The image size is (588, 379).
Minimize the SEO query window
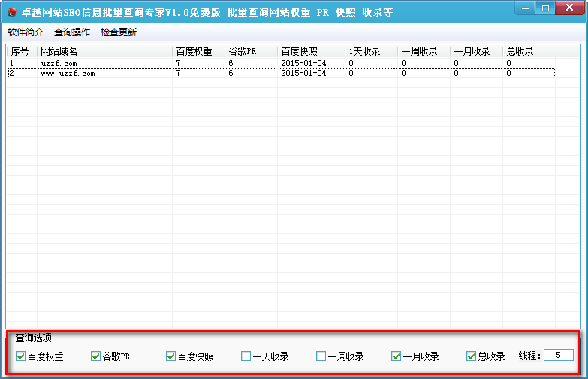tap(526, 8)
